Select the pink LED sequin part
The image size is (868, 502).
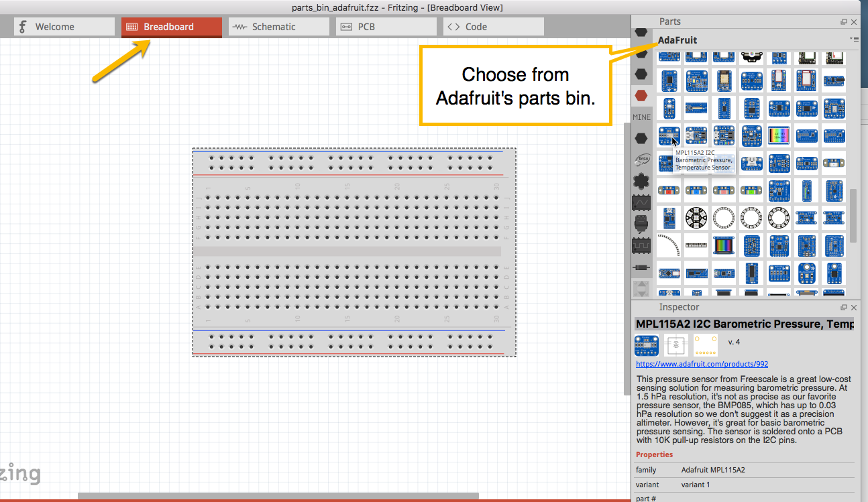[724, 190]
